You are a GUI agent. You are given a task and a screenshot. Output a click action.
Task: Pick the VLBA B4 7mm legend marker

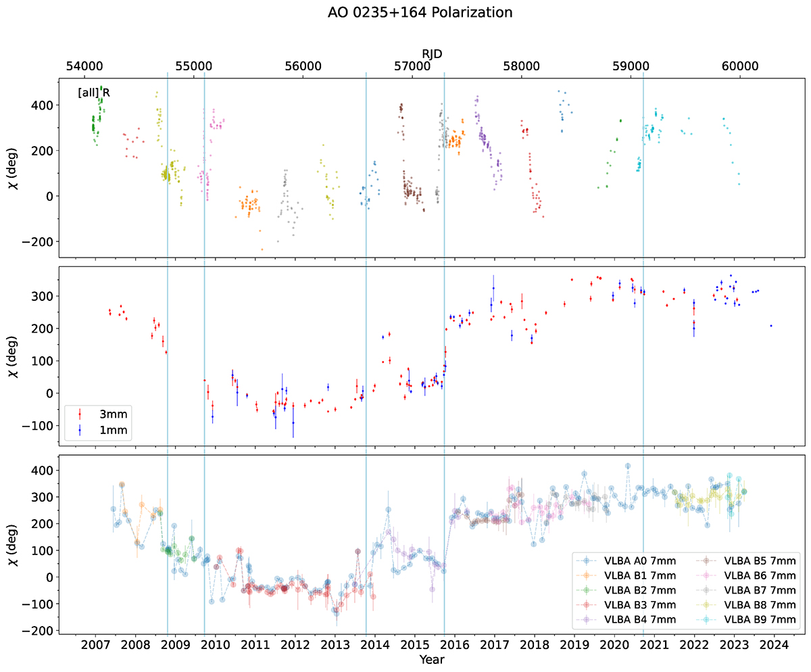pos(587,619)
